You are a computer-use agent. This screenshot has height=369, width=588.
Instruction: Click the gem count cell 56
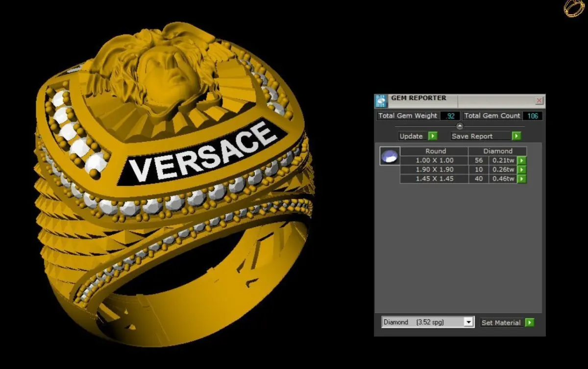click(x=478, y=161)
